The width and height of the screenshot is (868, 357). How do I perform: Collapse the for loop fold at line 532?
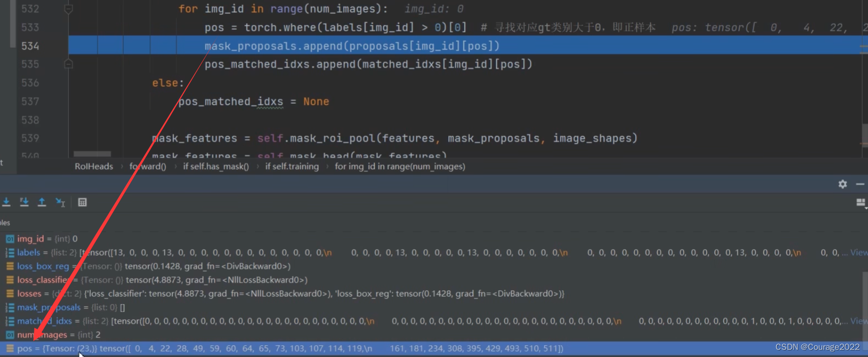68,9
